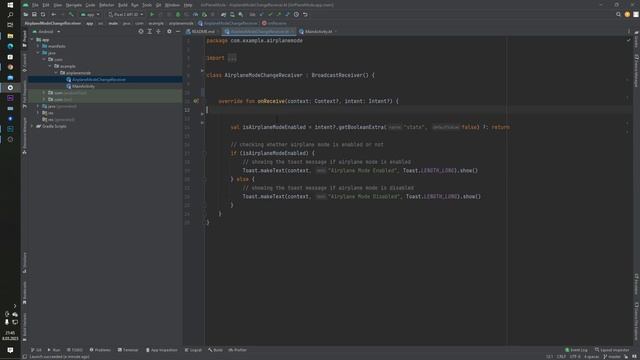The height and width of the screenshot is (360, 640).
Task: Run the app with the green play button
Action: [152, 14]
